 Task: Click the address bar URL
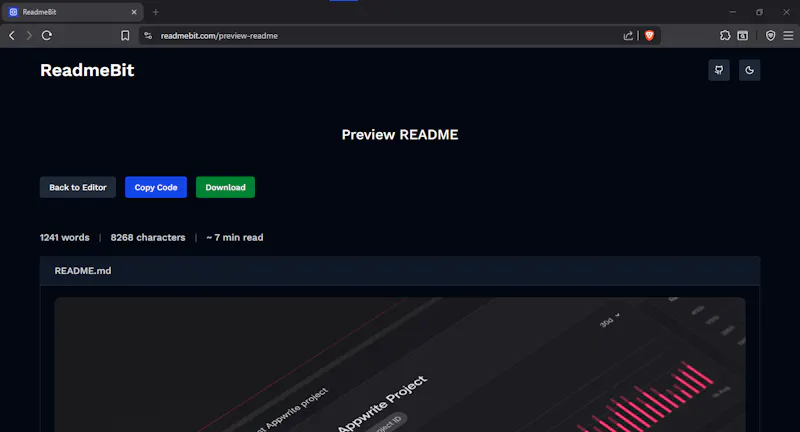pos(219,36)
